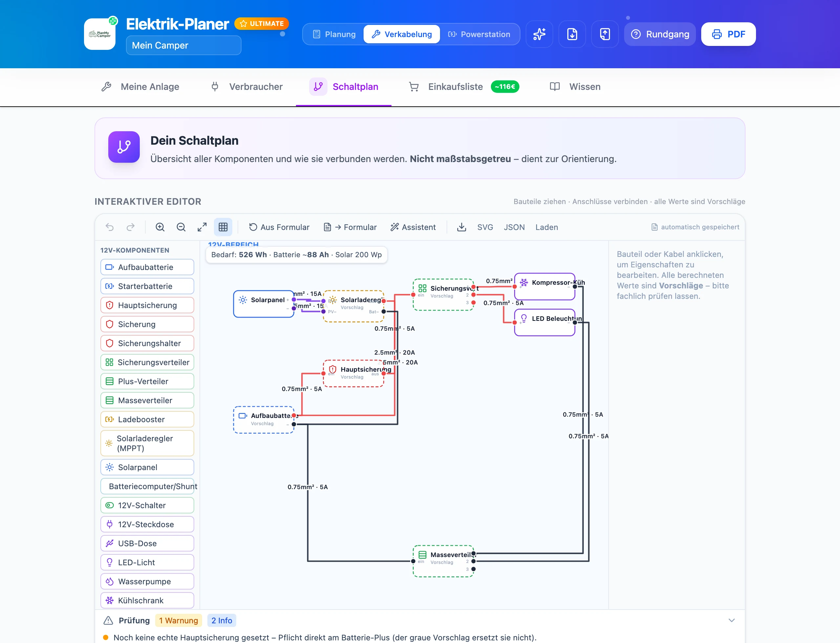Click the file export upload icon in header
This screenshot has width=840, height=643.
pyautogui.click(x=605, y=34)
